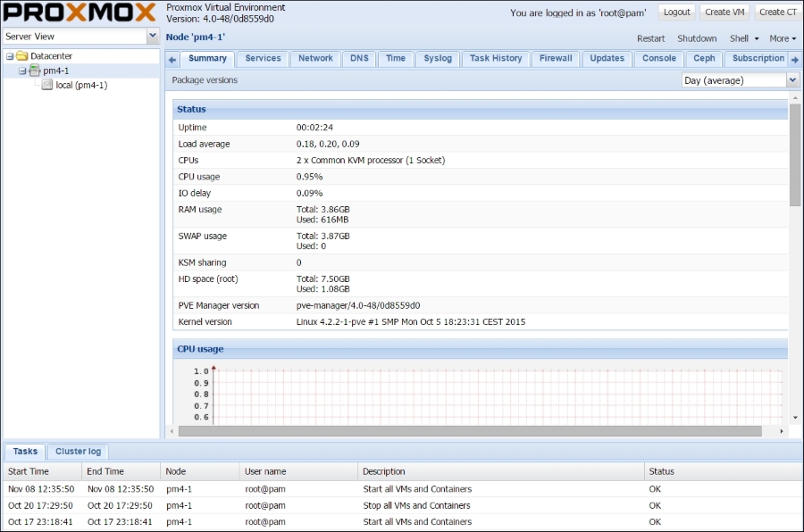Select the Stop all VMs and Containers task
This screenshot has height=532, width=804.
click(402, 505)
